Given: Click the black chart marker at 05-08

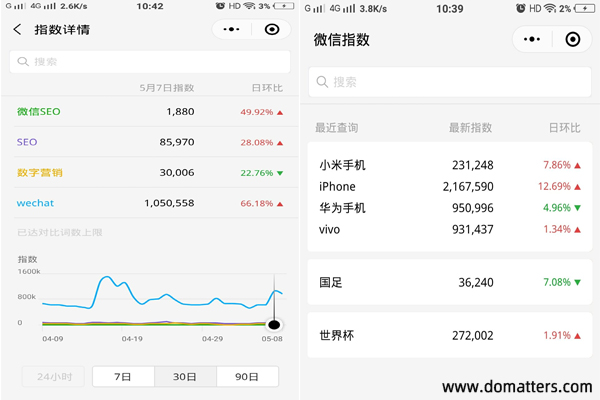Looking at the screenshot, I should pos(274,325).
